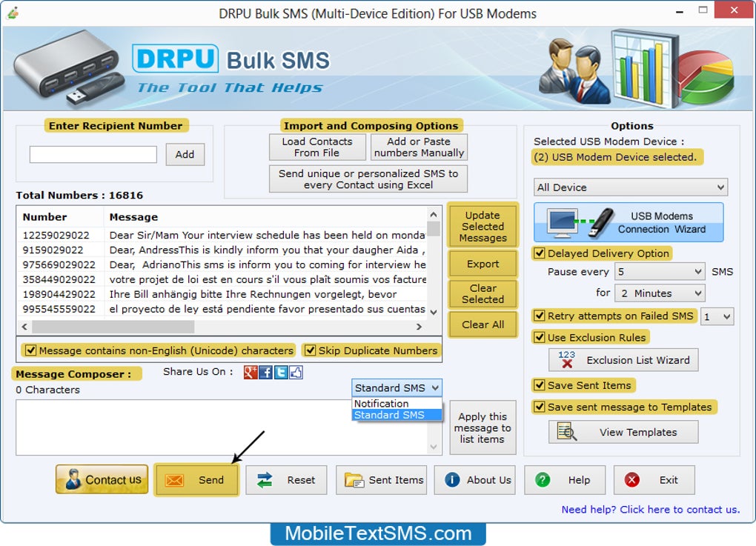Click the person icon on Contact us
Image resolution: width=756 pixels, height=546 pixels.
73,479
